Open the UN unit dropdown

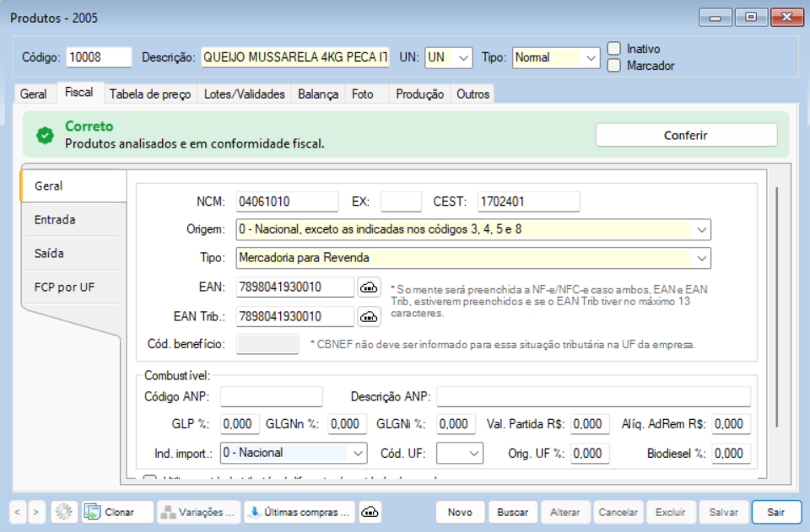click(463, 57)
